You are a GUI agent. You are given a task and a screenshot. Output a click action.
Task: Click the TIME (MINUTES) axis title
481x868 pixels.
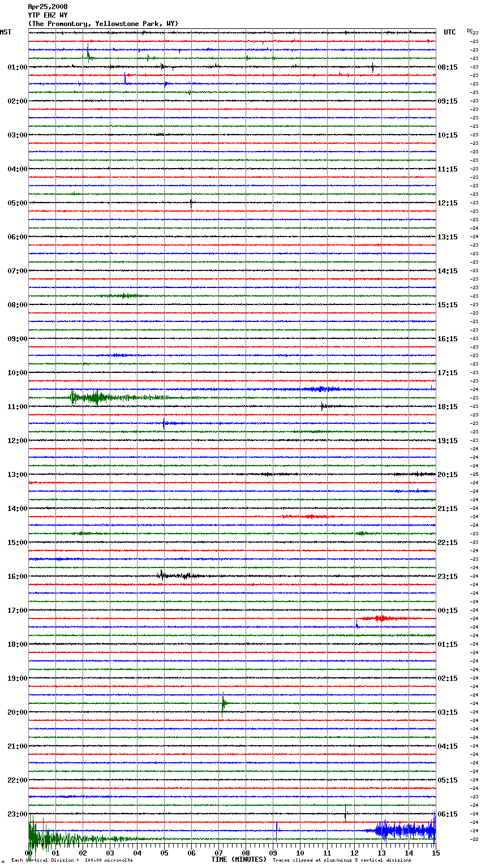point(239,860)
